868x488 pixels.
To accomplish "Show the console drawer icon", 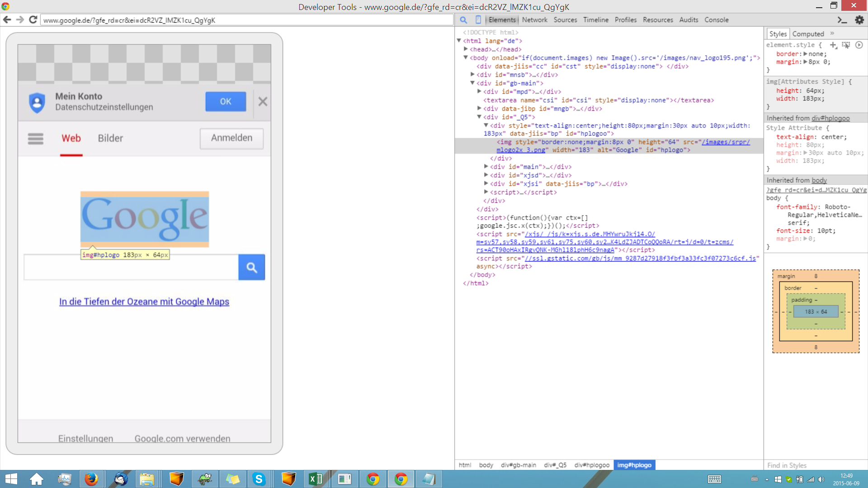I will 842,20.
